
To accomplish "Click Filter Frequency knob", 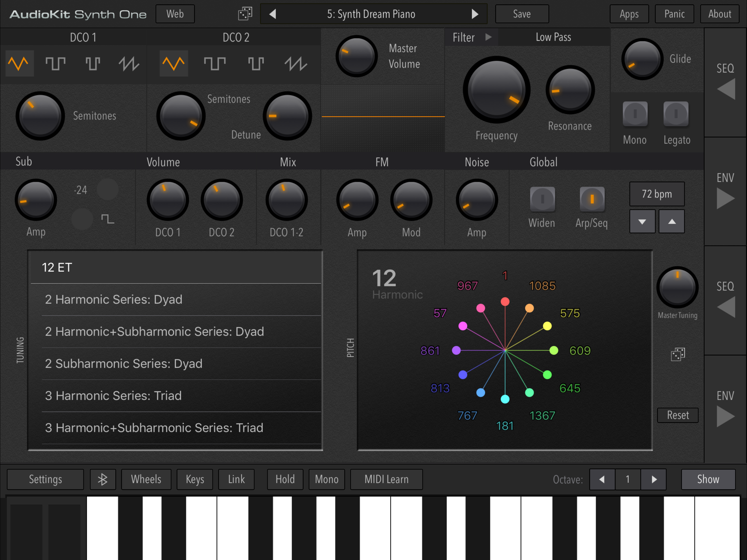I will [497, 90].
